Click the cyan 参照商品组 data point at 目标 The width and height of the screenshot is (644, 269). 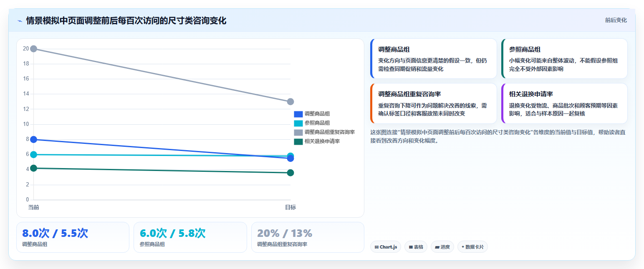[x=290, y=156]
